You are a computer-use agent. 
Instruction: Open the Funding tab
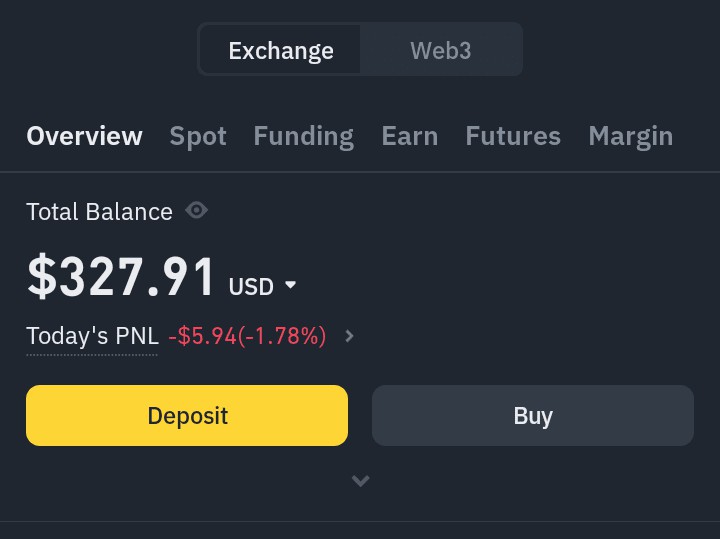coord(304,137)
